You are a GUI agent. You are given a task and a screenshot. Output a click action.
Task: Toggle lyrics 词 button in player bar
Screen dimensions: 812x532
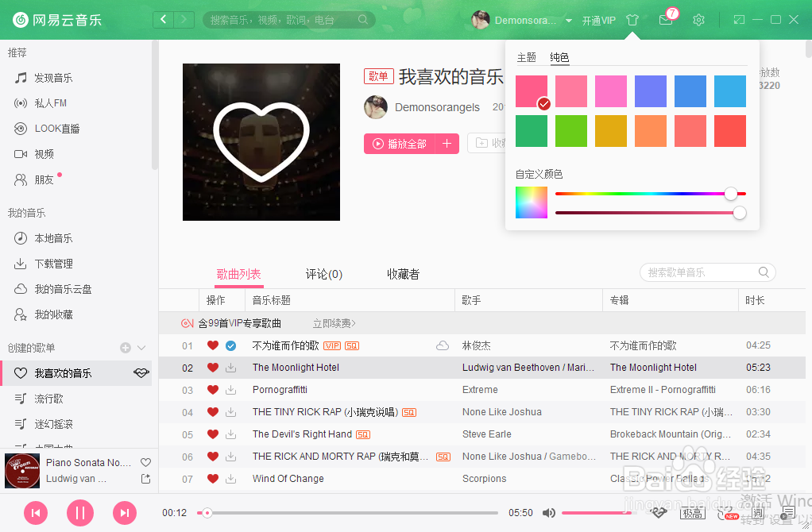click(x=758, y=514)
